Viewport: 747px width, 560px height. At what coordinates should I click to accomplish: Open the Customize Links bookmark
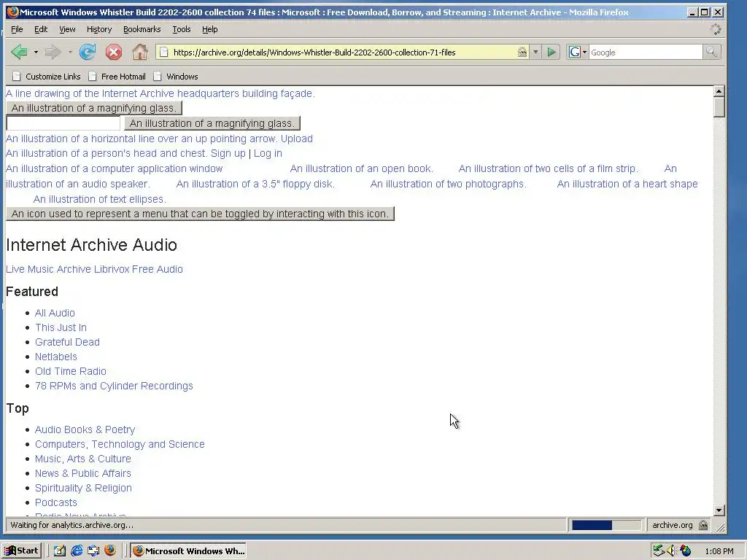click(x=46, y=76)
